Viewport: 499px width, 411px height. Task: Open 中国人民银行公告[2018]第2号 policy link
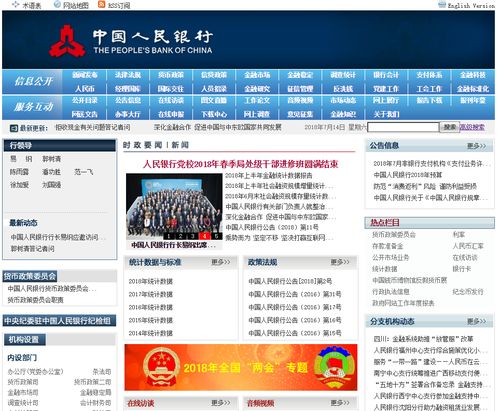point(290,281)
